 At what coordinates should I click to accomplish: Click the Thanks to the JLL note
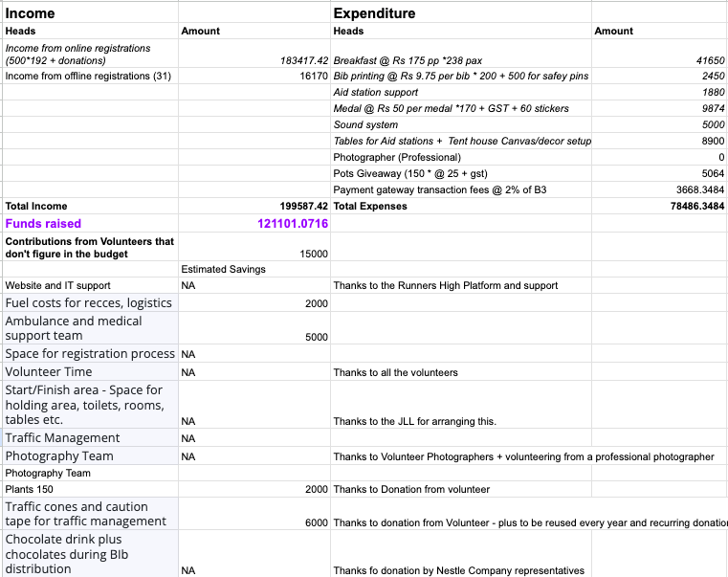tap(414, 421)
